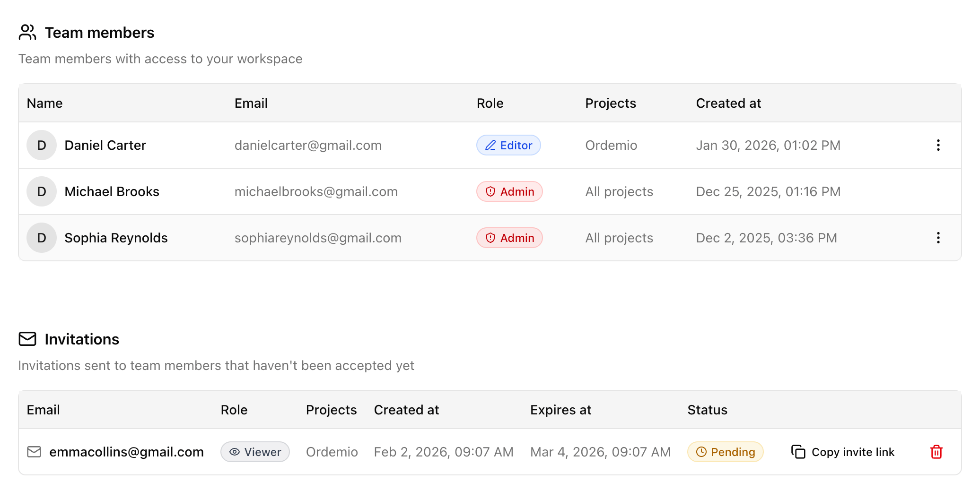Click Daniel Carter's avatar circle
This screenshot has width=980, height=499.
pos(42,145)
